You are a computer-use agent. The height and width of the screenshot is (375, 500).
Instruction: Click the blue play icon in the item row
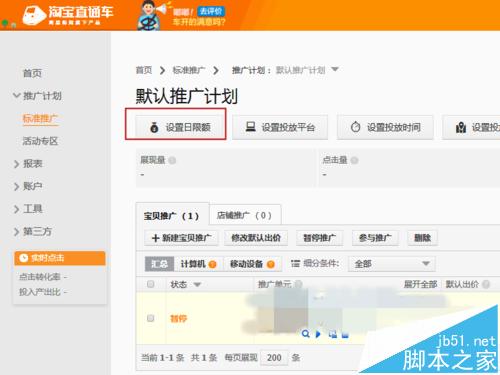tap(318, 334)
